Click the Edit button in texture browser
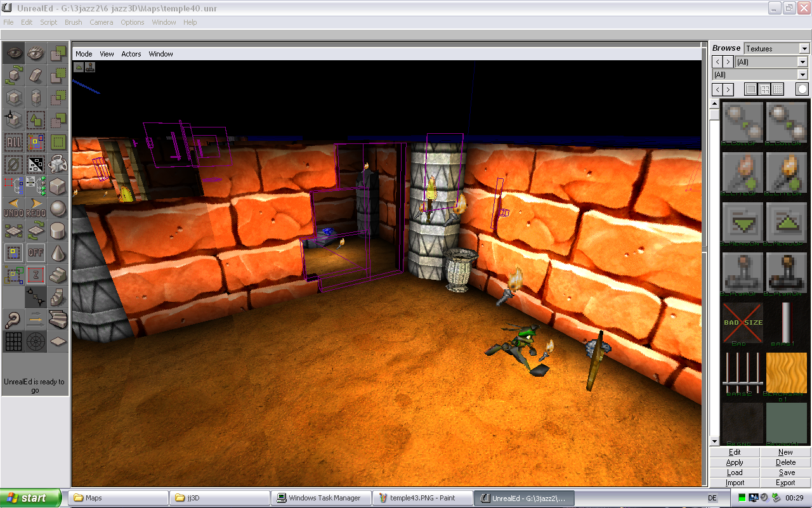812x508 pixels. [x=735, y=452]
